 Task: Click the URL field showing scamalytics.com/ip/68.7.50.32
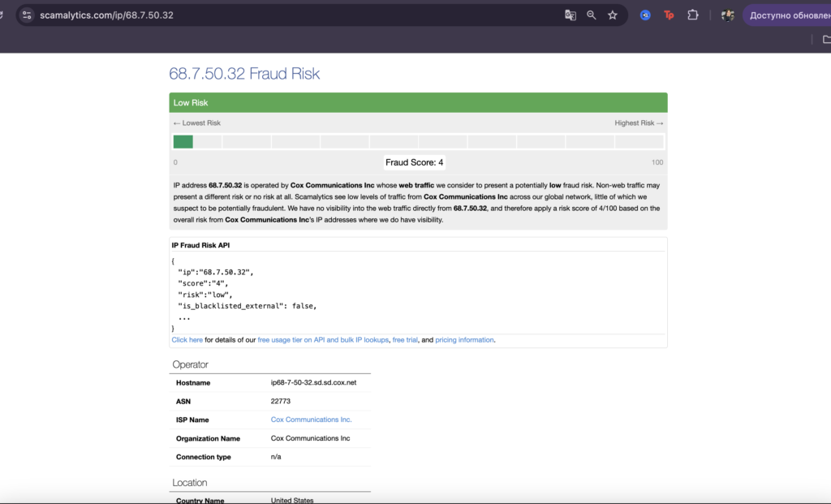(106, 15)
